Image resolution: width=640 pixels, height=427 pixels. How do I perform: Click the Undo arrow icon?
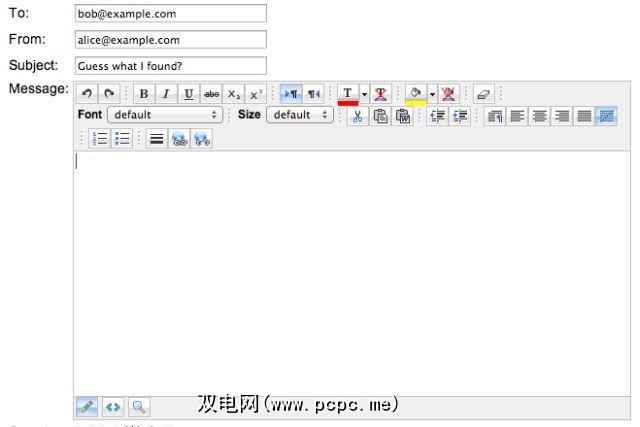point(87,94)
